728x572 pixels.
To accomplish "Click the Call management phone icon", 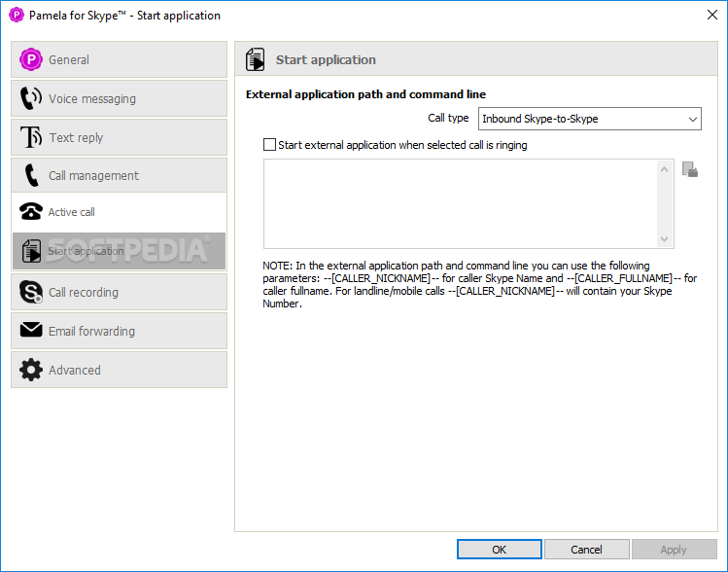I will (31, 175).
